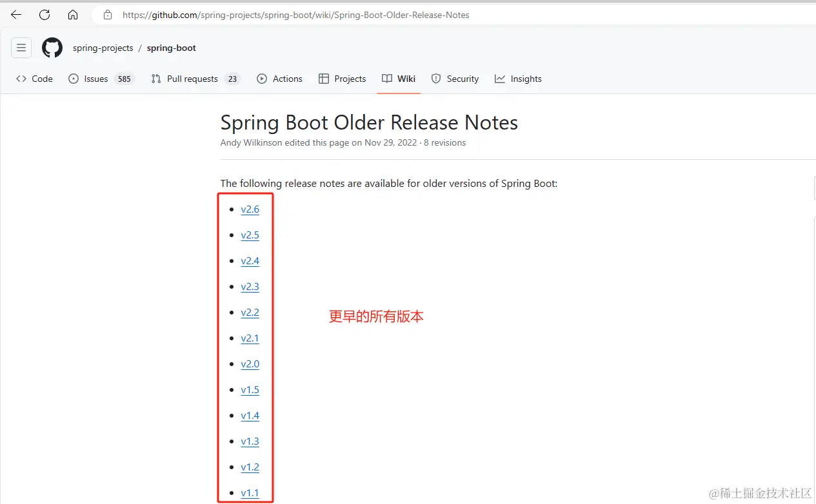Image resolution: width=816 pixels, height=504 pixels.
Task: Click the 23 pull requests counter badge
Action: coord(232,79)
